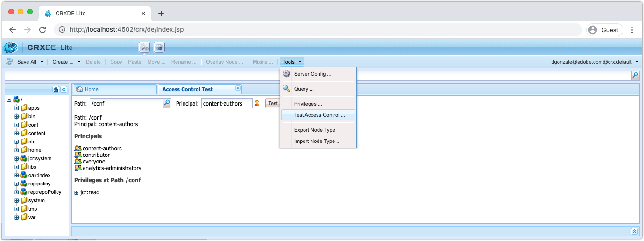
Task: Click the Tools toolbar button
Action: click(x=289, y=62)
